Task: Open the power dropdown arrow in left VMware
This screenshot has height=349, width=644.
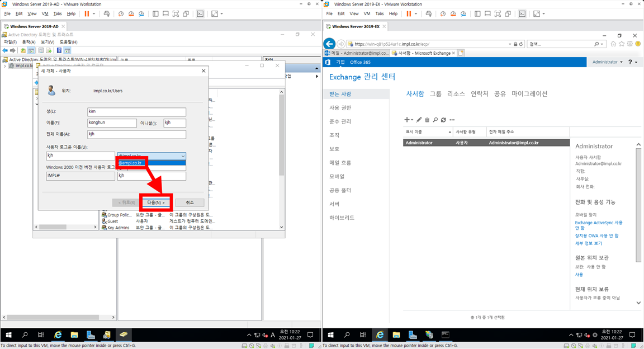Action: 94,13
